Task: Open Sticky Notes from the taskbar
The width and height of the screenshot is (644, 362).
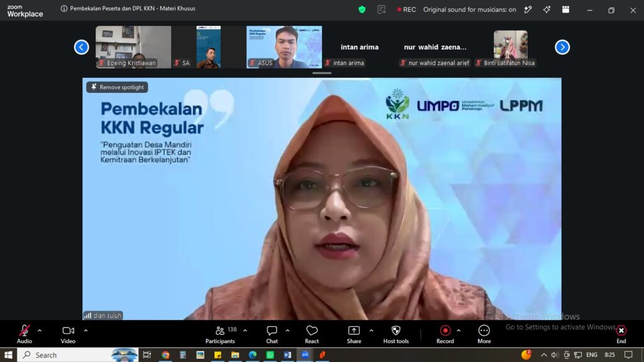Action: tap(218, 355)
